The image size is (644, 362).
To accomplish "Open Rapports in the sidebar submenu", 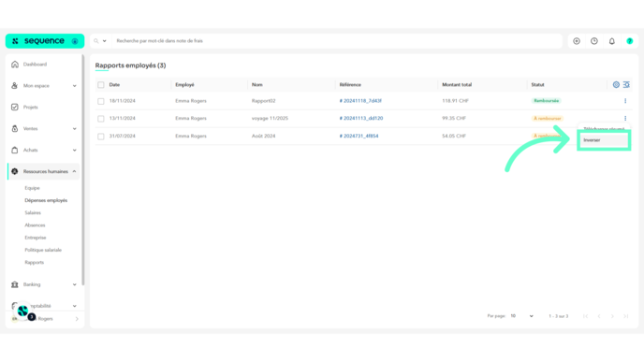I will tap(34, 262).
